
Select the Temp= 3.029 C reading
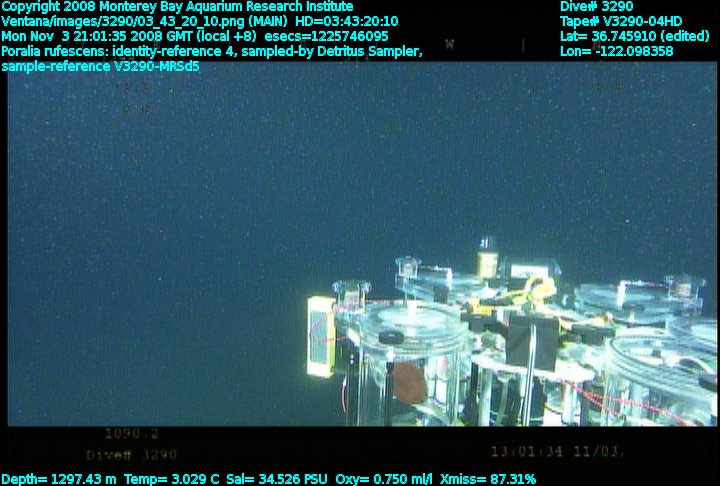pyautogui.click(x=172, y=479)
